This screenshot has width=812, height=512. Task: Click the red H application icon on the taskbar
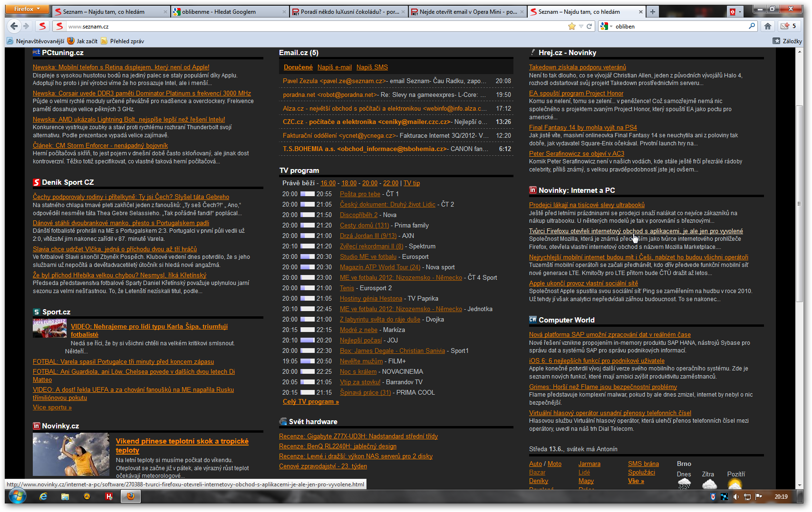coord(109,497)
